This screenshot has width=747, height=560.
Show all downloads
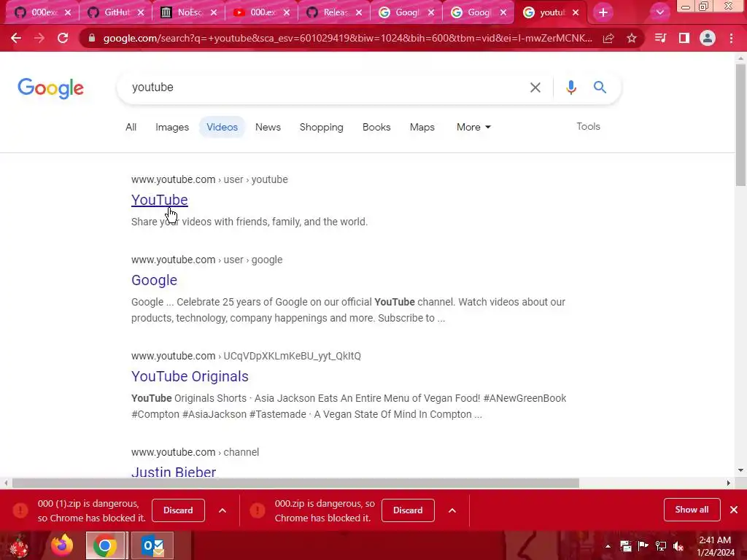point(692,510)
